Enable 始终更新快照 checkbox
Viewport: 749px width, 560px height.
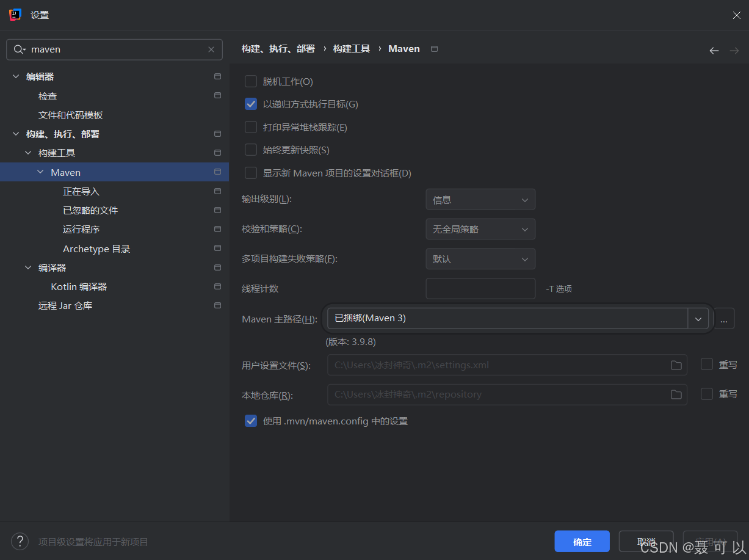pyautogui.click(x=251, y=150)
